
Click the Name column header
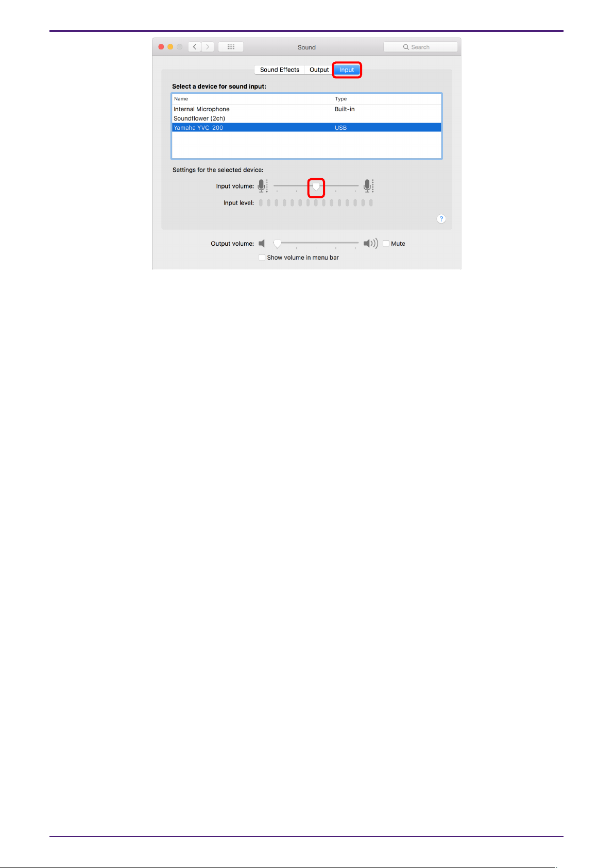(x=252, y=99)
